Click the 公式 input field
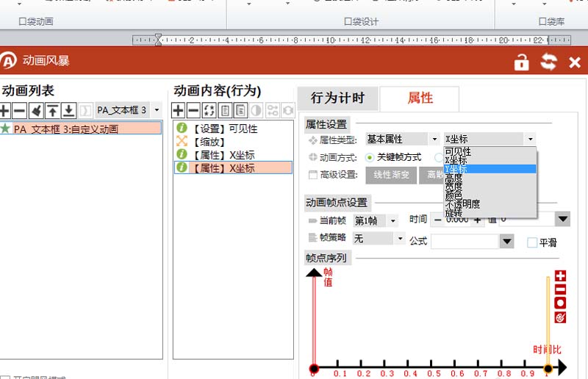Image resolution: width=588 pixels, height=379 pixels. (465, 242)
